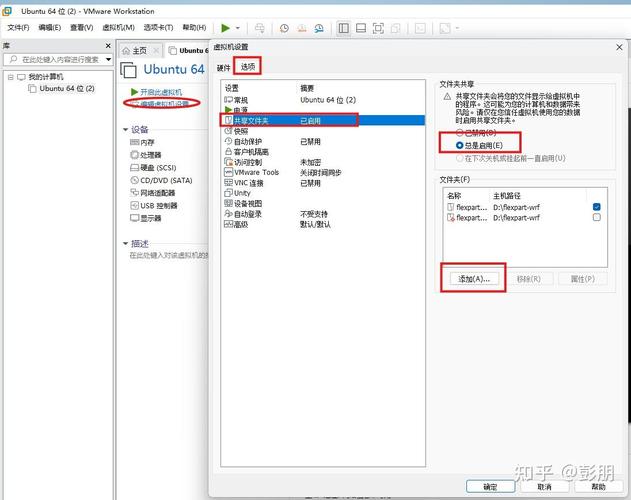Viewport: 631px width, 500px height.
Task: Open the snapshot manager toolbar icon
Action: tap(319, 28)
